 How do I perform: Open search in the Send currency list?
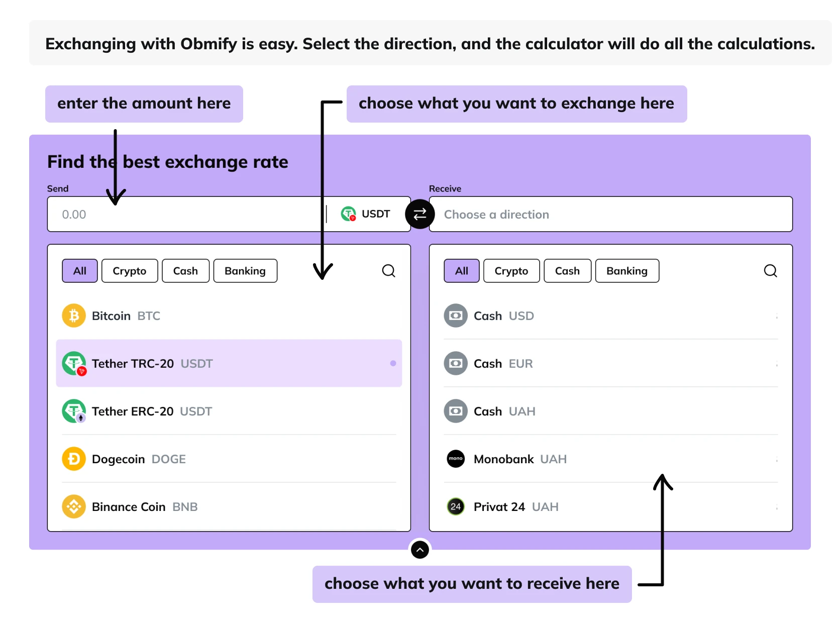click(388, 271)
